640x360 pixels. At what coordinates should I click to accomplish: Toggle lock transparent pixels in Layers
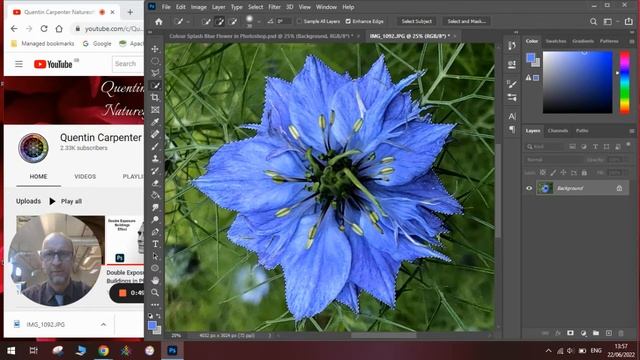(x=542, y=173)
